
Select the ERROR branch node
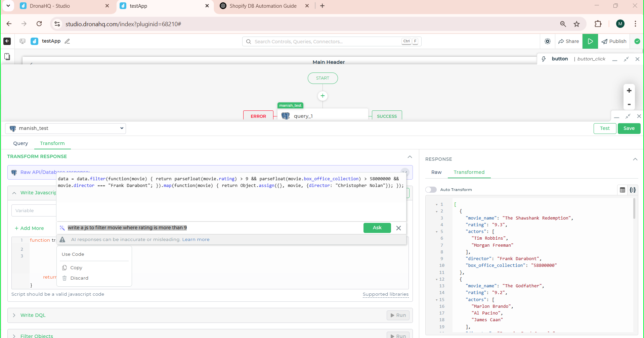(258, 116)
